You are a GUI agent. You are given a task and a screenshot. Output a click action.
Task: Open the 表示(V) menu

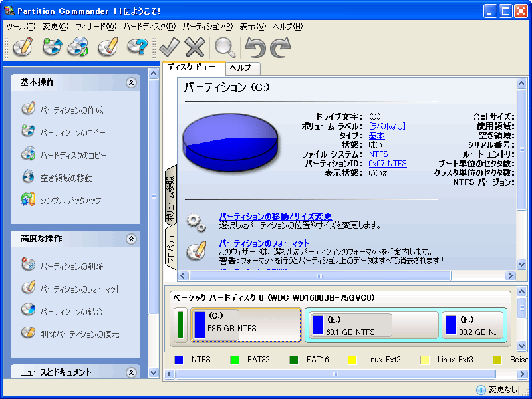(x=253, y=27)
